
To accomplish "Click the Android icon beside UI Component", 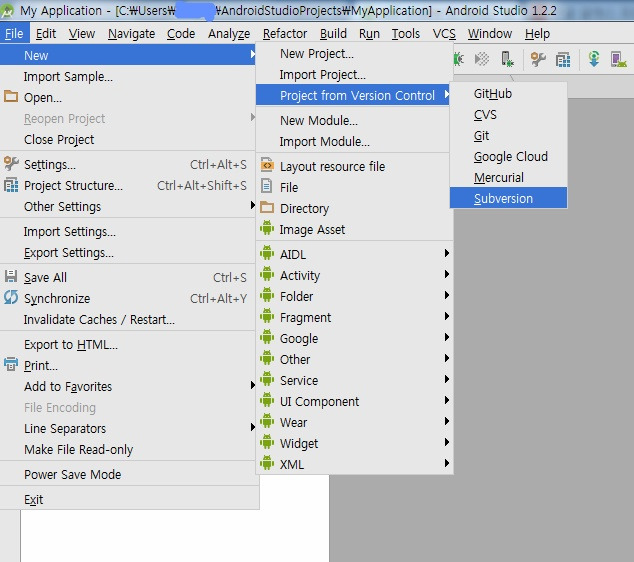I will click(267, 400).
